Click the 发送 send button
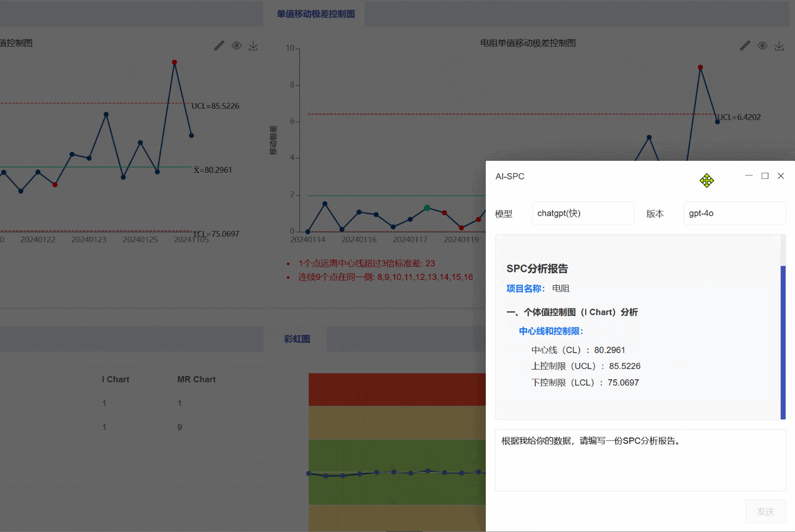The height and width of the screenshot is (532, 795). (765, 511)
